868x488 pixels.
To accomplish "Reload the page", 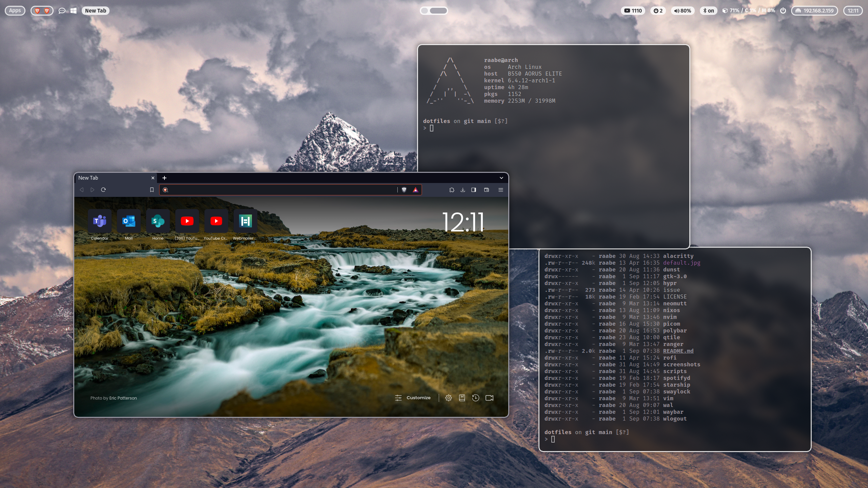I will (103, 190).
